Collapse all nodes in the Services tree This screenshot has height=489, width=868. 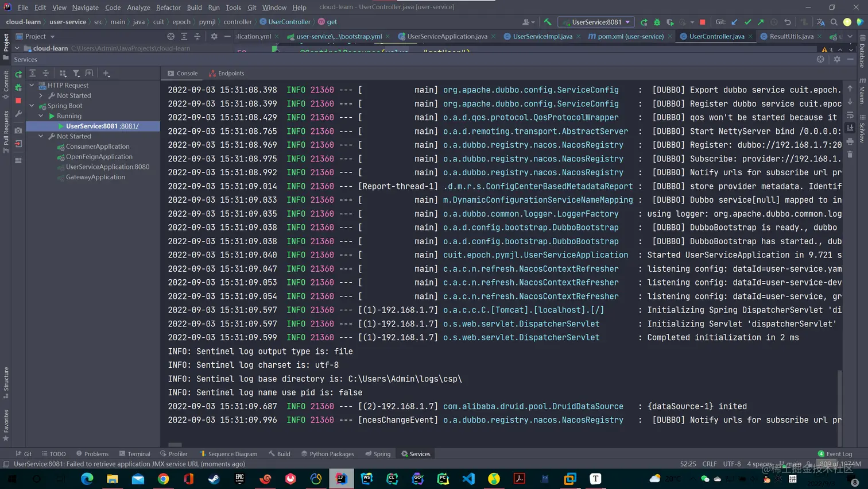click(x=46, y=74)
